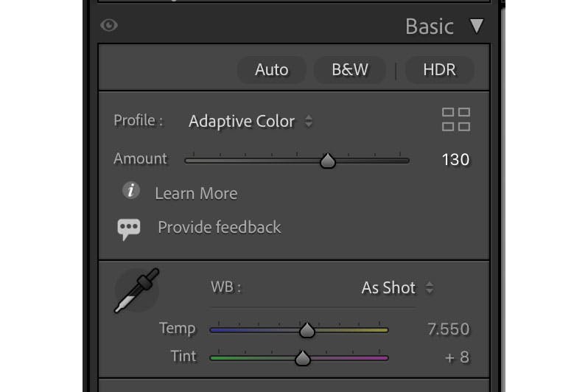
Task: Toggle the Basic panel eye visibility icon
Action: [109, 26]
